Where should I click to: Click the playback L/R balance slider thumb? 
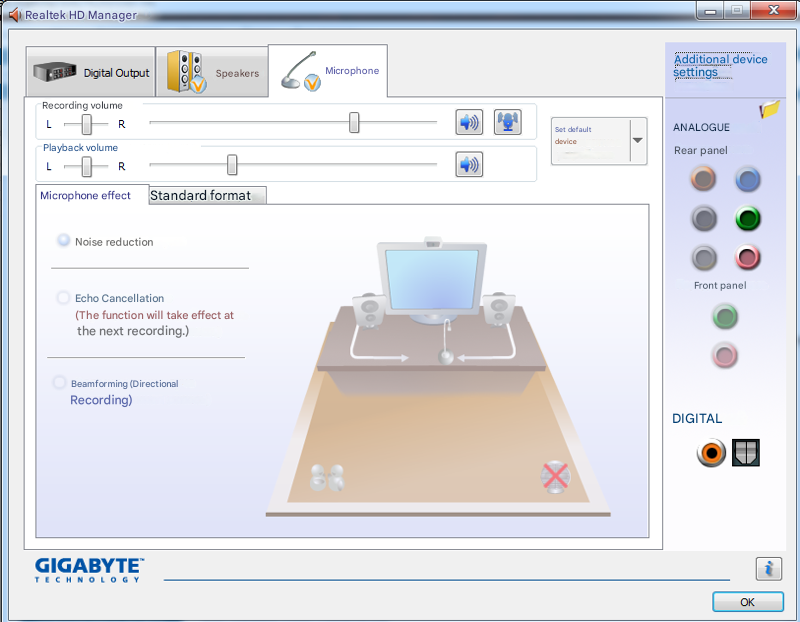click(87, 166)
